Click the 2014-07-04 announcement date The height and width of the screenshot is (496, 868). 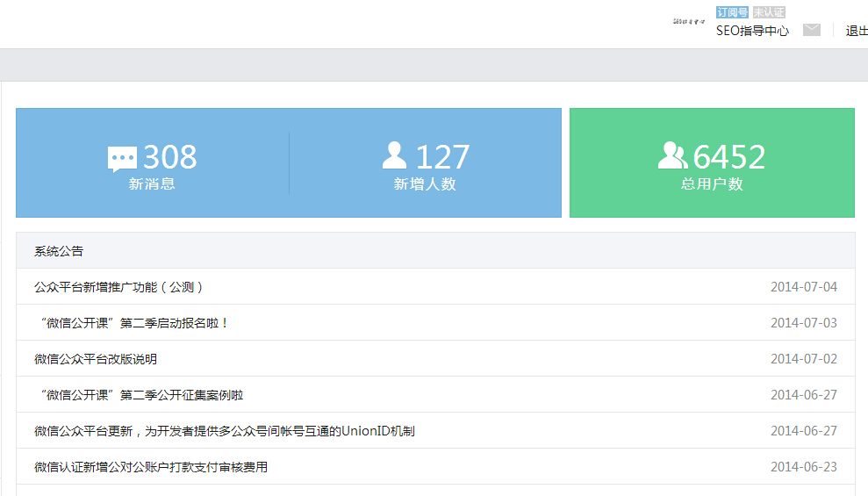803,287
